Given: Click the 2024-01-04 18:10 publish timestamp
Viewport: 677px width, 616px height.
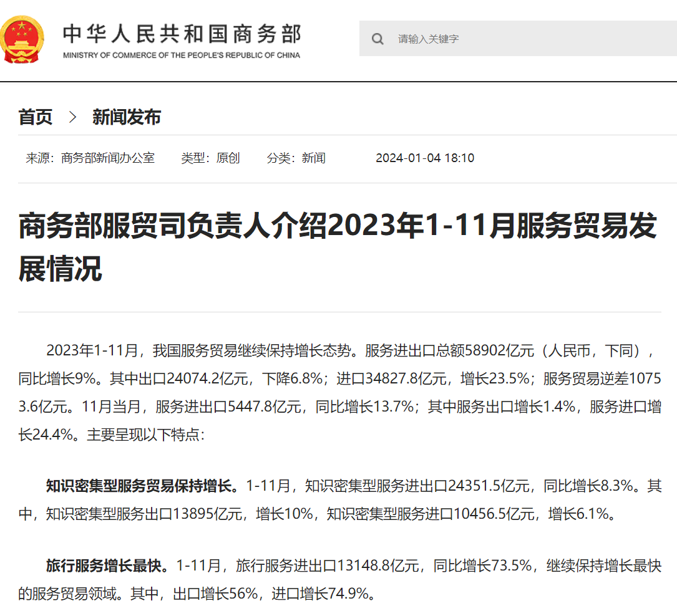Looking at the screenshot, I should click(x=425, y=158).
